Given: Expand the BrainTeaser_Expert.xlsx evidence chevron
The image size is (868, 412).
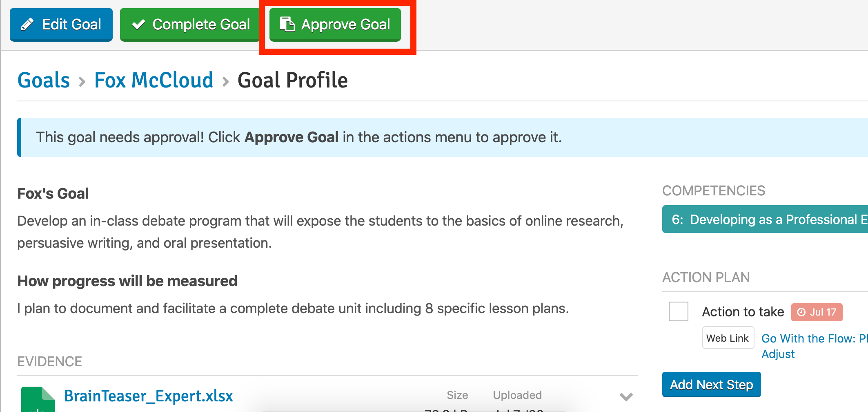Looking at the screenshot, I should pos(626,396).
